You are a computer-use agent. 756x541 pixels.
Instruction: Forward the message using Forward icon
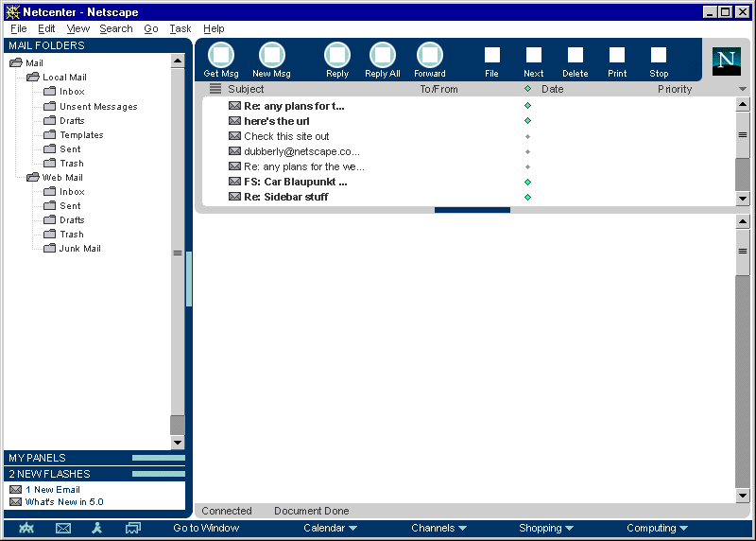(x=430, y=55)
